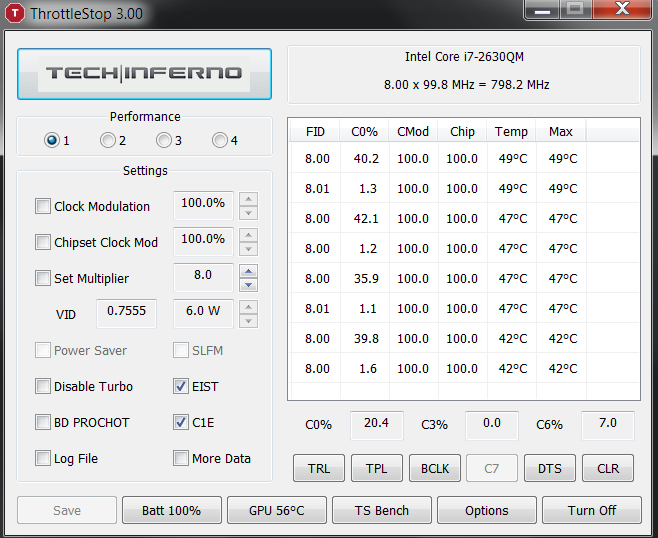The width and height of the screenshot is (658, 538).
Task: Click the down arrow beside 6.0 W
Action: coord(248,321)
